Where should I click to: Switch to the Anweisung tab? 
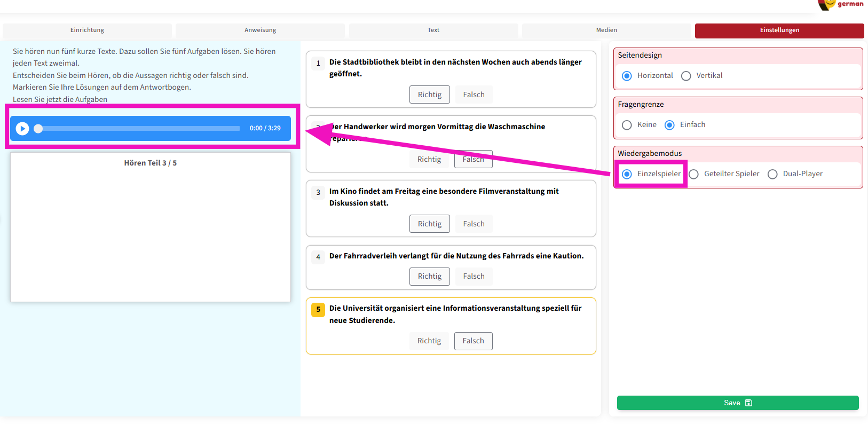260,30
